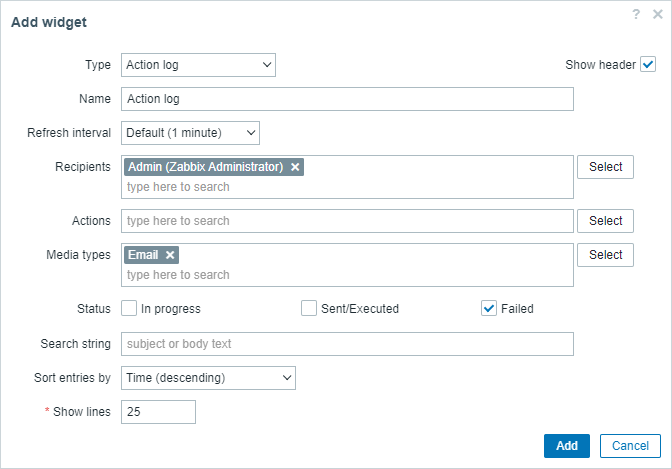Viewport: 672px width, 469px height.
Task: Open the help question mark icon
Action: click(x=636, y=14)
